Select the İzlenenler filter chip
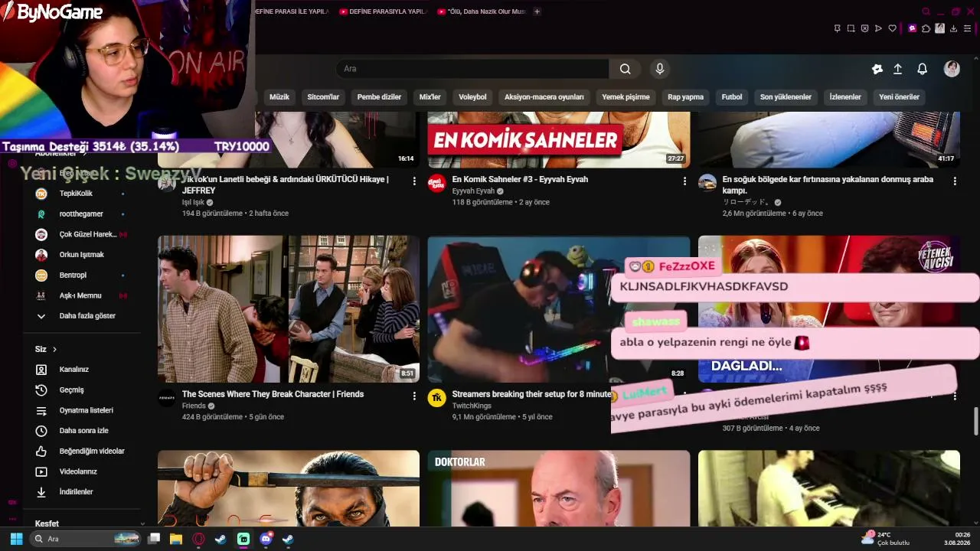980x551 pixels. 845,97
